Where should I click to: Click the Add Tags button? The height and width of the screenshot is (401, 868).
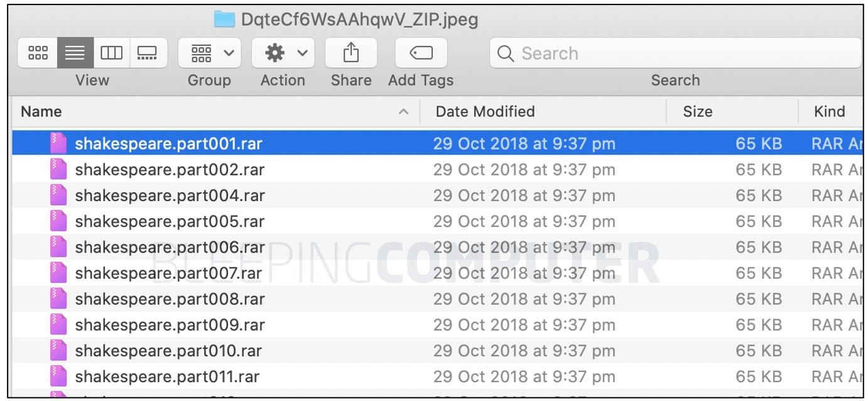[421, 53]
